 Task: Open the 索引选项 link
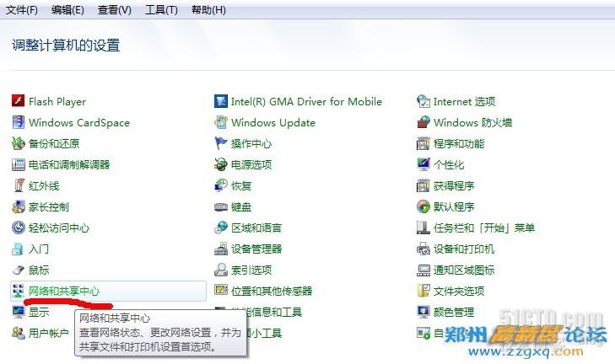251,270
